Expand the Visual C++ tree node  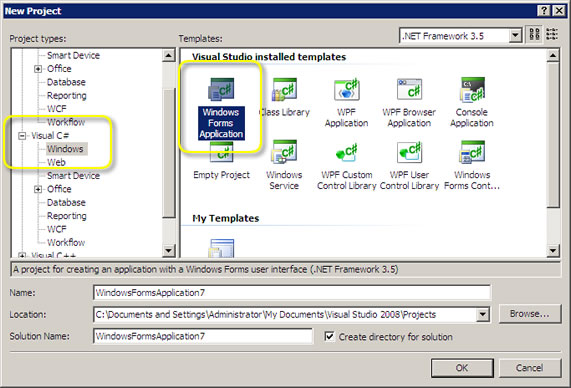point(22,255)
